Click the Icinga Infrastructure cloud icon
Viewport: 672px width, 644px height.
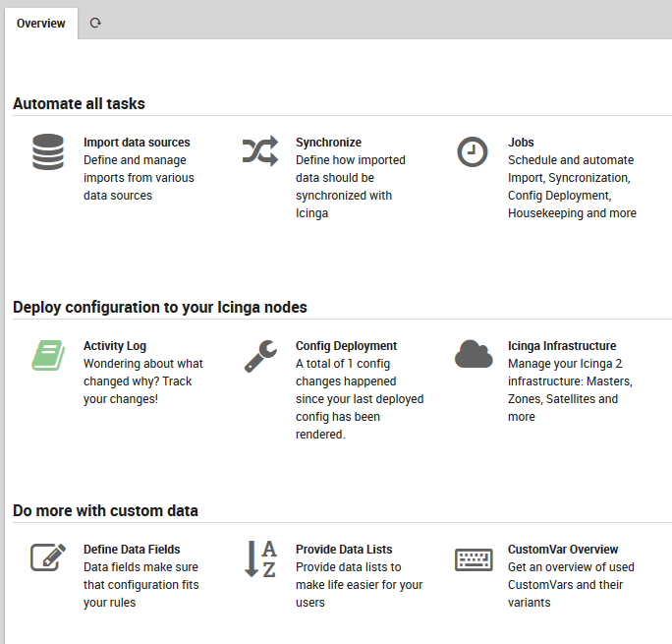473,354
